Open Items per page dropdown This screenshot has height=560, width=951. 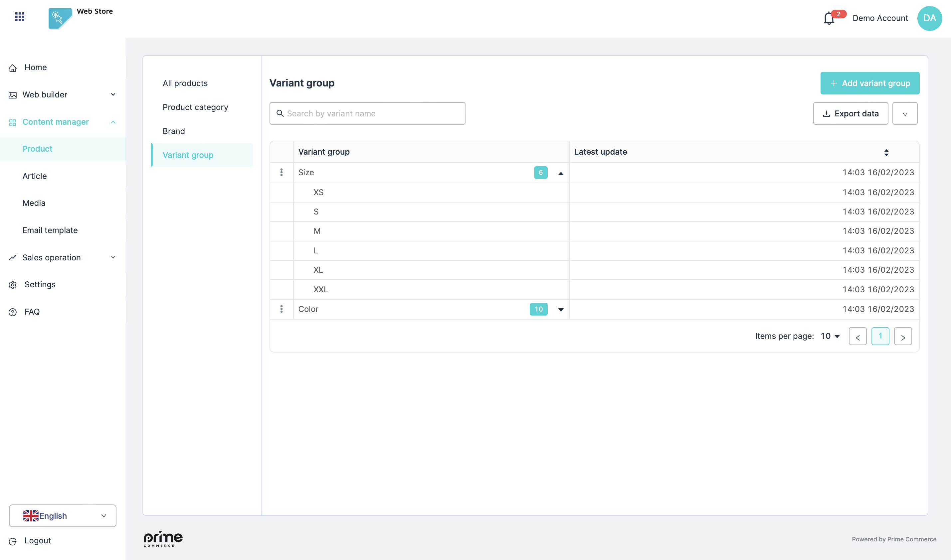830,336
